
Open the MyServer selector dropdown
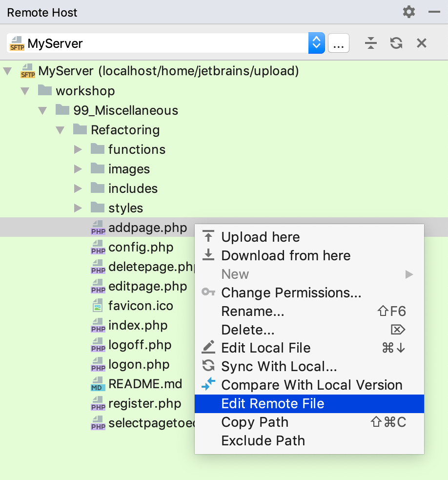pos(316,43)
